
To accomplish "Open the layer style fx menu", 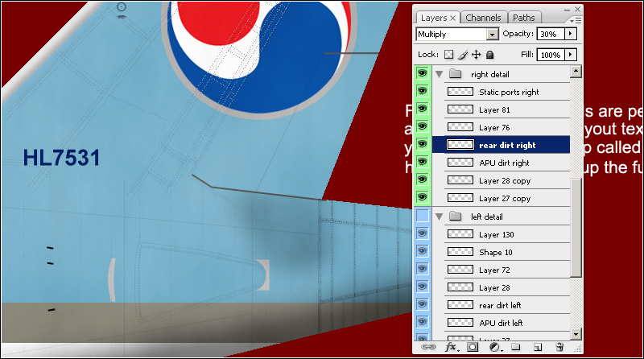I will pos(451,347).
